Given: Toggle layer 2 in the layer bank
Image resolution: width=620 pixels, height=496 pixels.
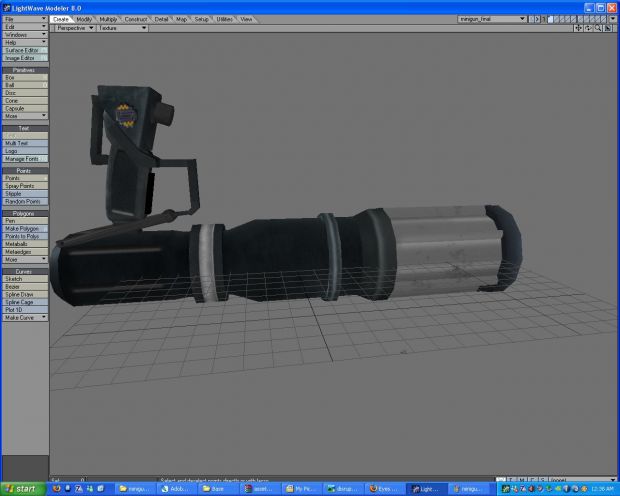Looking at the screenshot, I should (557, 19).
